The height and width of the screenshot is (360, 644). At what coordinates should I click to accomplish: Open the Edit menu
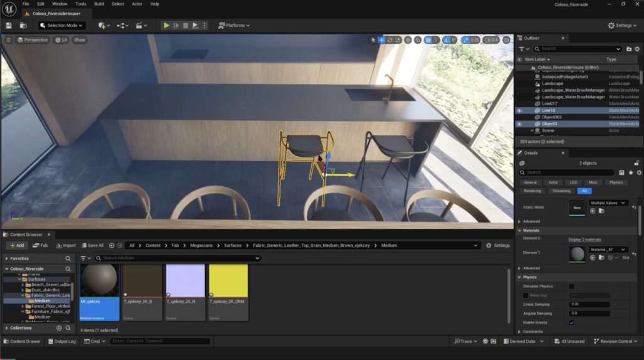click(x=41, y=4)
